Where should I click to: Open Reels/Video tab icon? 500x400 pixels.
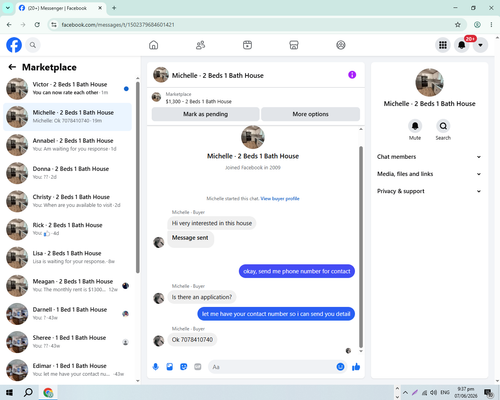pyautogui.click(x=247, y=45)
